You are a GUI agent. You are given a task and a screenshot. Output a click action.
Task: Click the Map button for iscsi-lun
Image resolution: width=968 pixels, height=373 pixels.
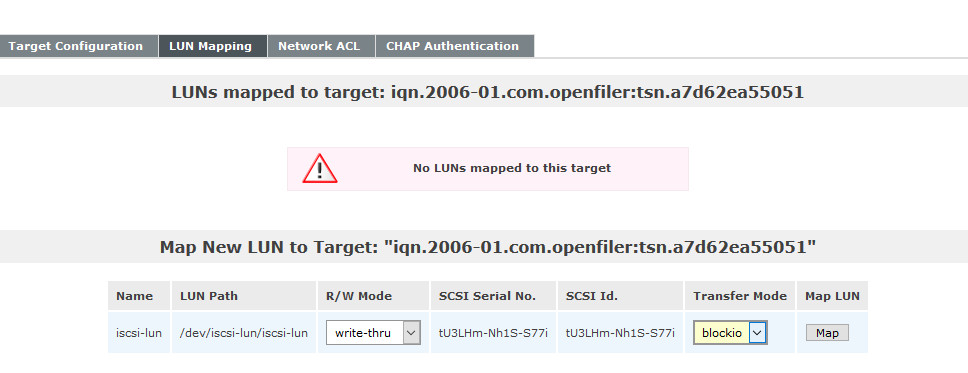click(827, 333)
